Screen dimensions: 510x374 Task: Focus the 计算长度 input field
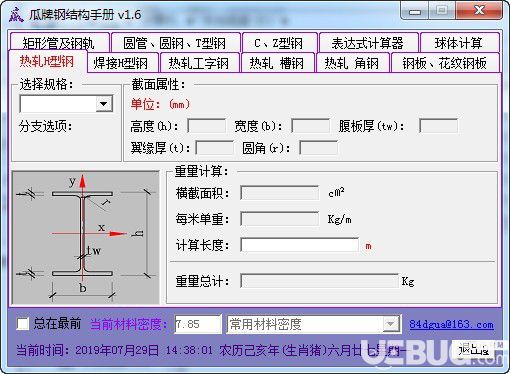pyautogui.click(x=299, y=245)
